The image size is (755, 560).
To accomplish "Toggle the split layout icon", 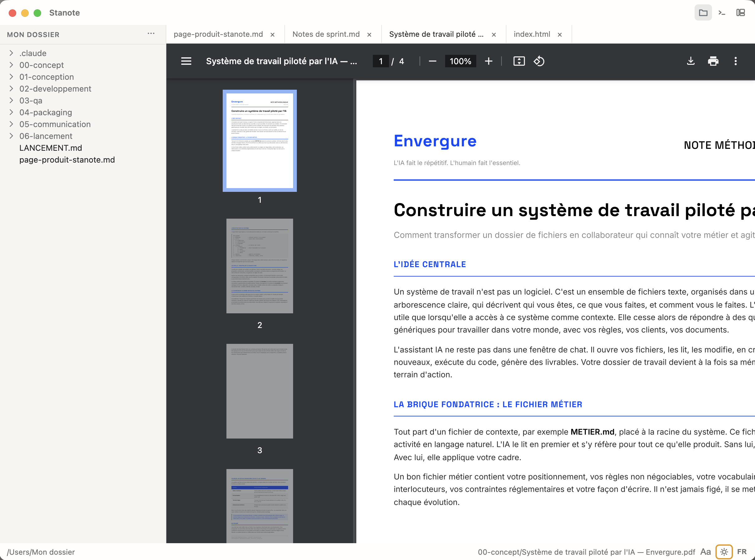I will point(740,13).
